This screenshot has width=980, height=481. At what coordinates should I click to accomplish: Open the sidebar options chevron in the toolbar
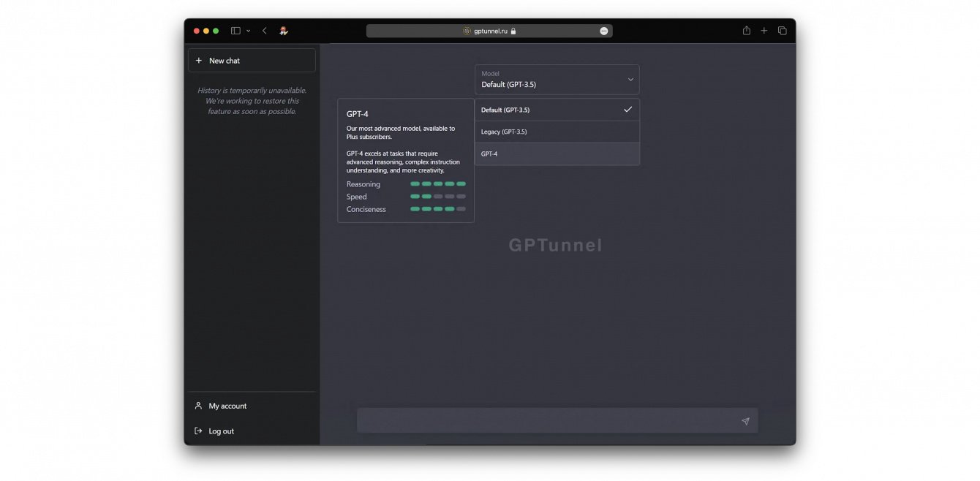(x=249, y=31)
